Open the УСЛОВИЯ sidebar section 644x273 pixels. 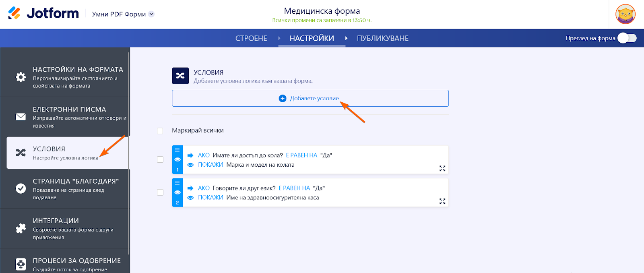click(x=67, y=153)
